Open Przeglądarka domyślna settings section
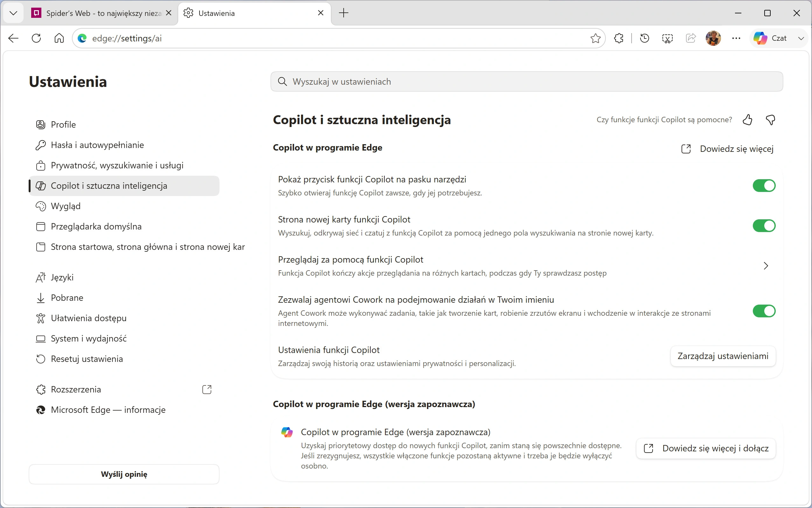The image size is (812, 508). point(123,226)
